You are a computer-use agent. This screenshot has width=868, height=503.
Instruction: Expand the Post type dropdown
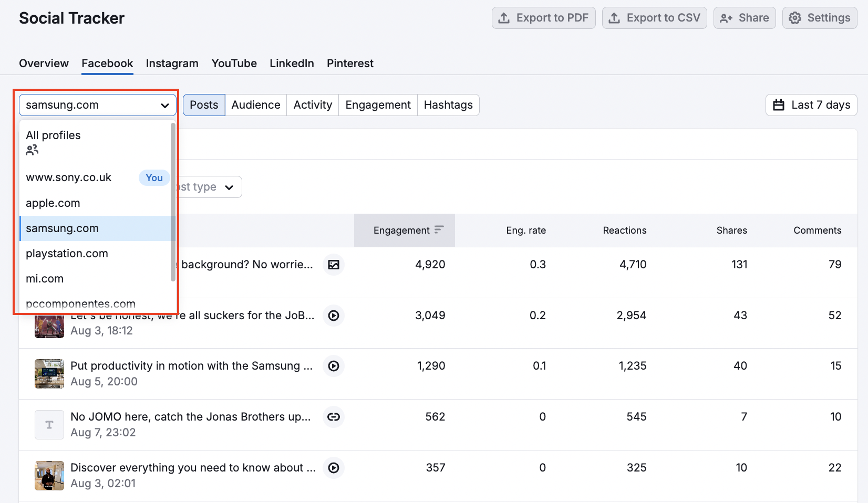tap(229, 187)
